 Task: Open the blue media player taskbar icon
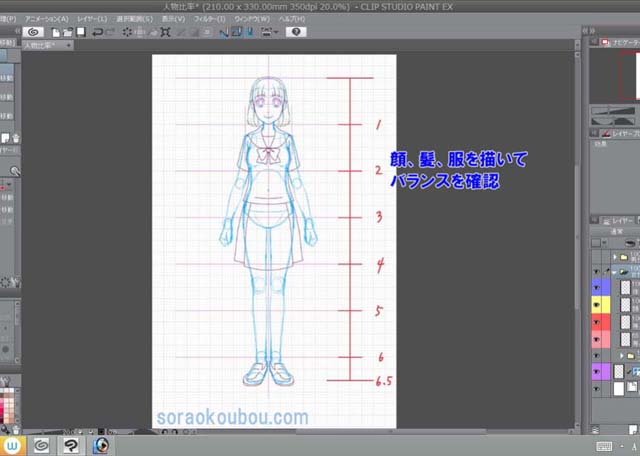tap(101, 446)
